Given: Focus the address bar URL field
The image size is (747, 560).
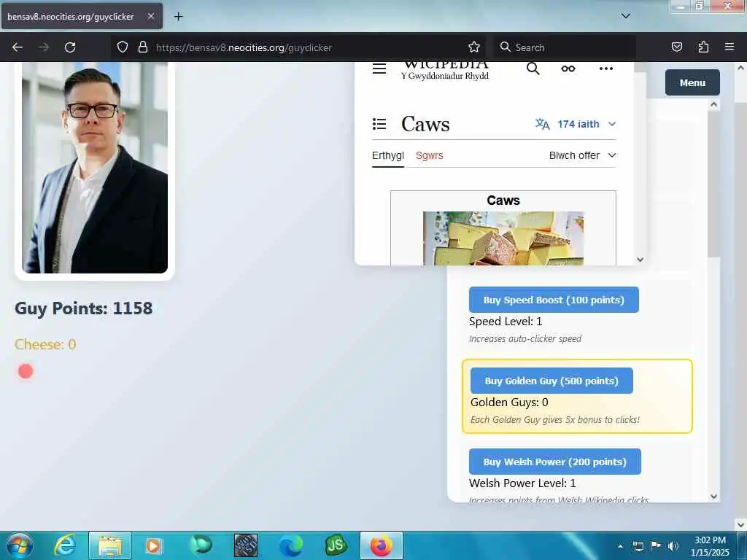Looking at the screenshot, I should (299, 47).
